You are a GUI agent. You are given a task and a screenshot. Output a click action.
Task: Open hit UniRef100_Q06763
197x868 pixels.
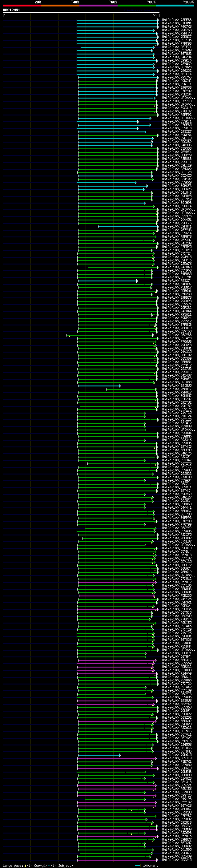[177, 30]
